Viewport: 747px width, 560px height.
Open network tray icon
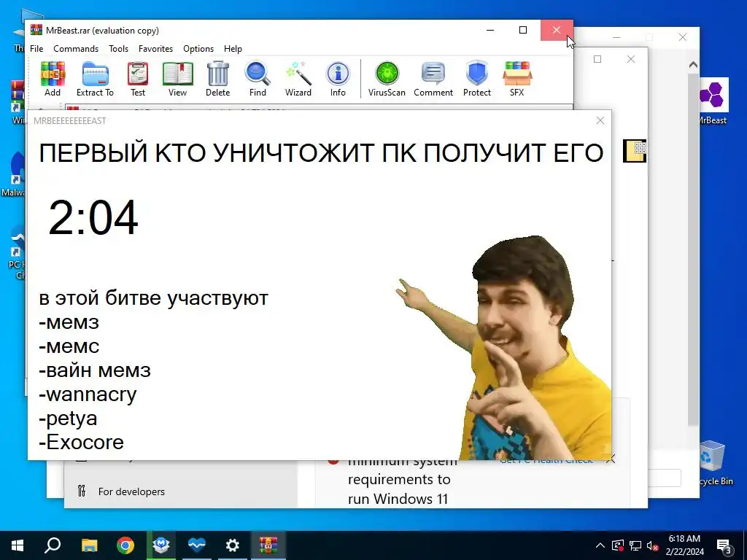click(x=635, y=545)
